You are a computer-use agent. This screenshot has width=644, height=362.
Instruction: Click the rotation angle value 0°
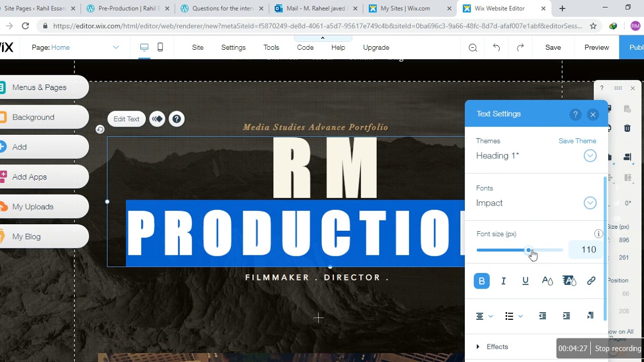628,203
